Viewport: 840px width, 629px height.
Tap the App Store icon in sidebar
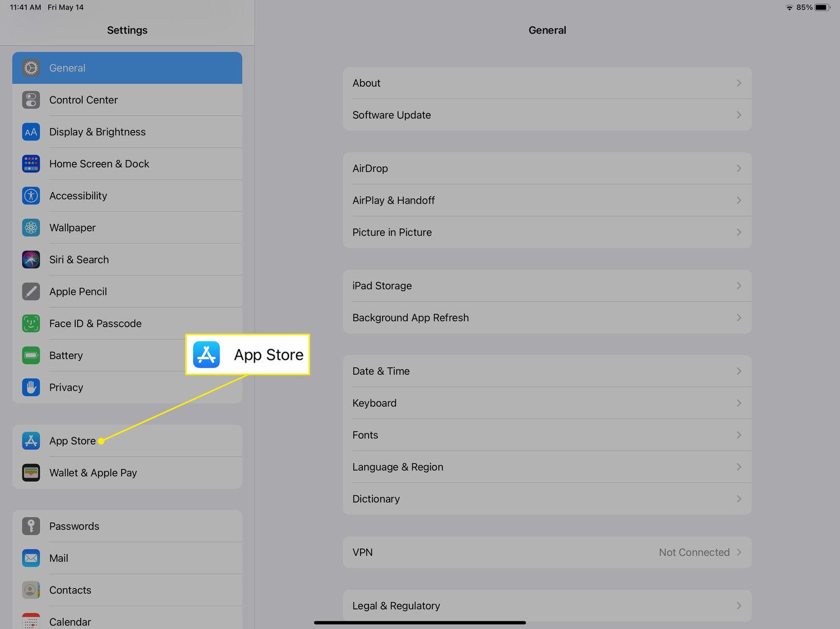(x=31, y=441)
